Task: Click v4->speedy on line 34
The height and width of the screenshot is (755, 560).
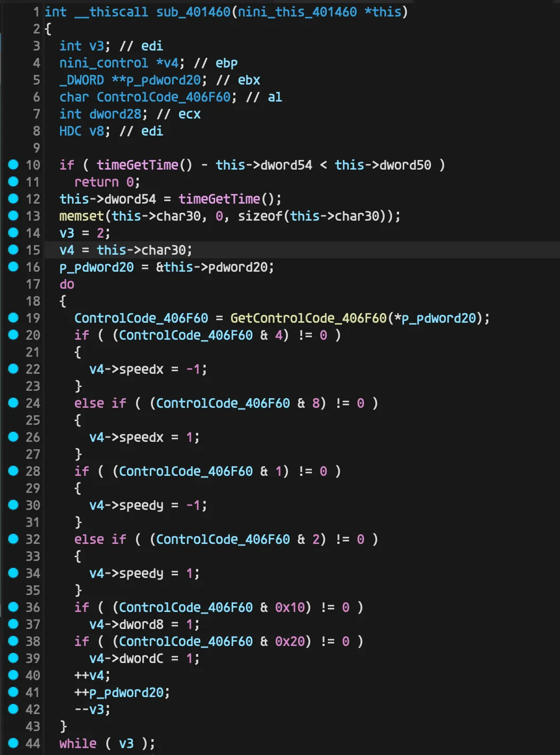Action: click(x=126, y=573)
